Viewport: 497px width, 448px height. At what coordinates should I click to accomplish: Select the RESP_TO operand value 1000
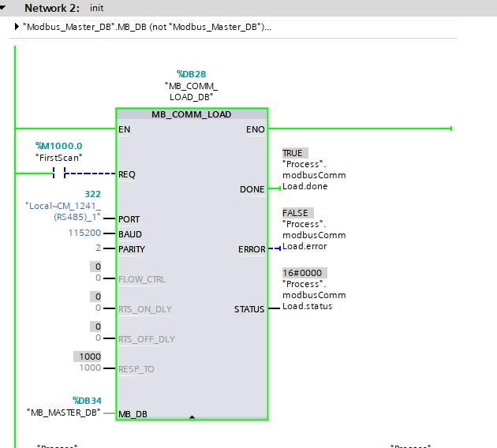(90, 368)
